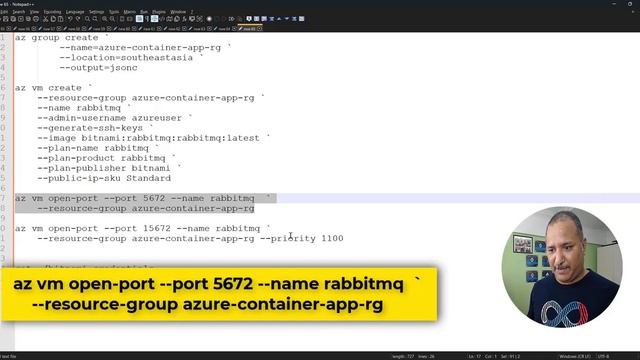The height and width of the screenshot is (360, 640).
Task: Click the Print toolbar icon
Action: pyautogui.click(x=36, y=19)
